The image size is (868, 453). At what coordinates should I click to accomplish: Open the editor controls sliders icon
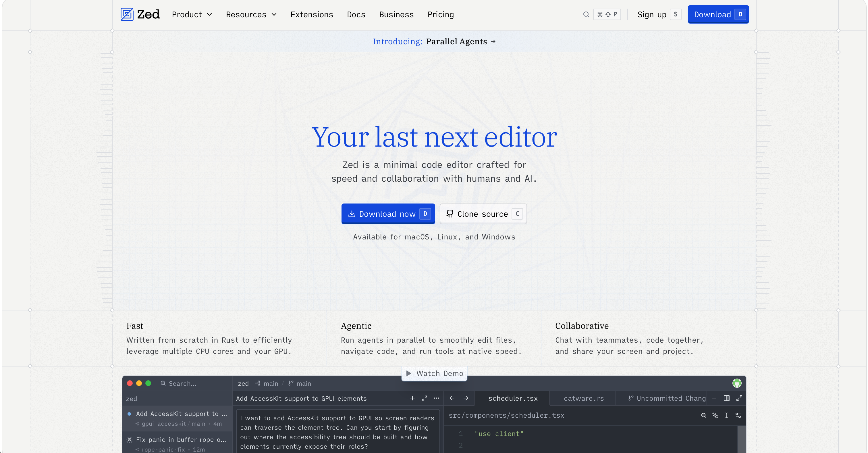point(738,416)
